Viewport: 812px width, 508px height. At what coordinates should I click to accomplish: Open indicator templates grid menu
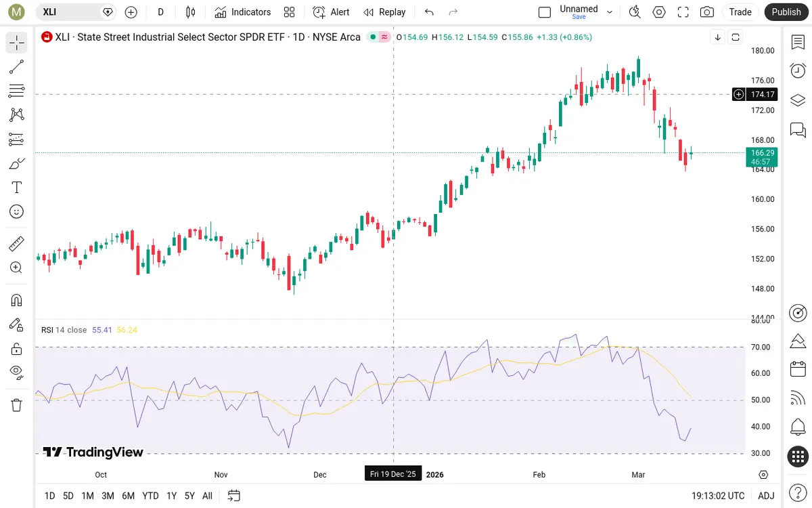point(290,12)
